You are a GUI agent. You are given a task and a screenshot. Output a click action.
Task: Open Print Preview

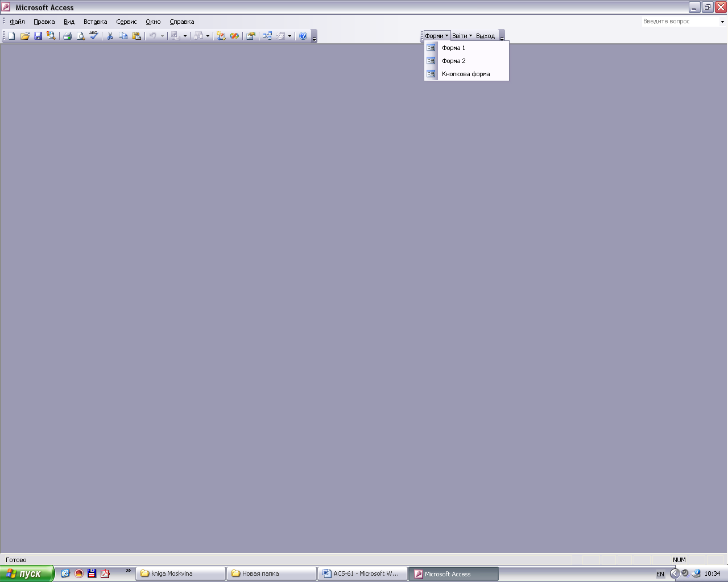(x=81, y=36)
